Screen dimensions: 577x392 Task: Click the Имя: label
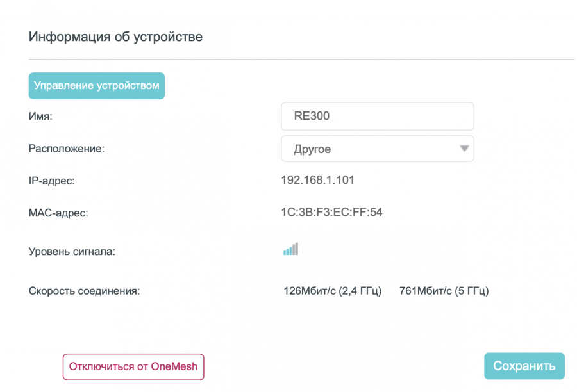(40, 116)
